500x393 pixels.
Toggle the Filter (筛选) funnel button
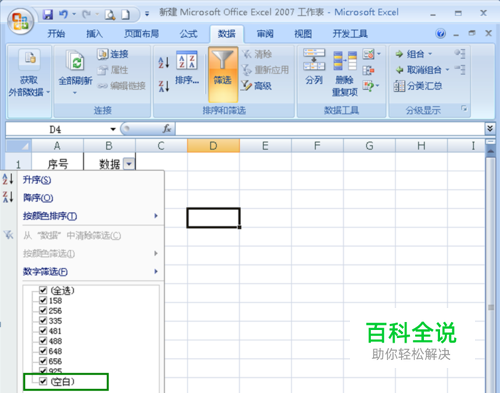pyautogui.click(x=223, y=74)
